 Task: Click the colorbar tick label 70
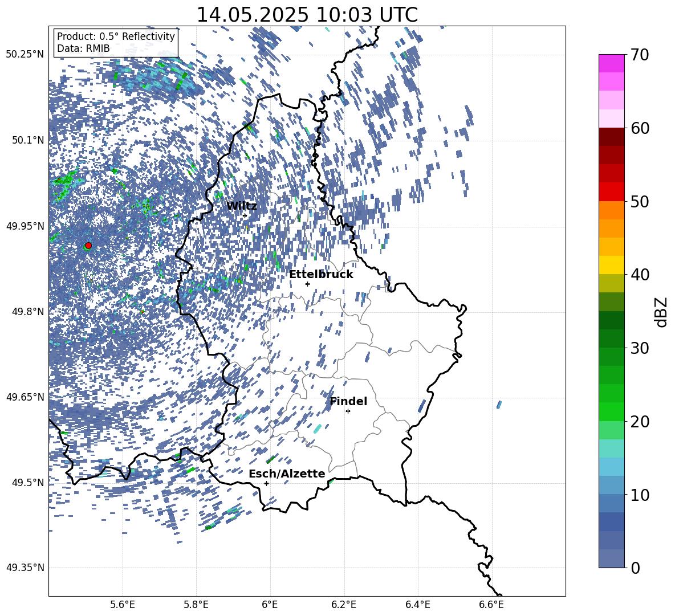tap(640, 55)
